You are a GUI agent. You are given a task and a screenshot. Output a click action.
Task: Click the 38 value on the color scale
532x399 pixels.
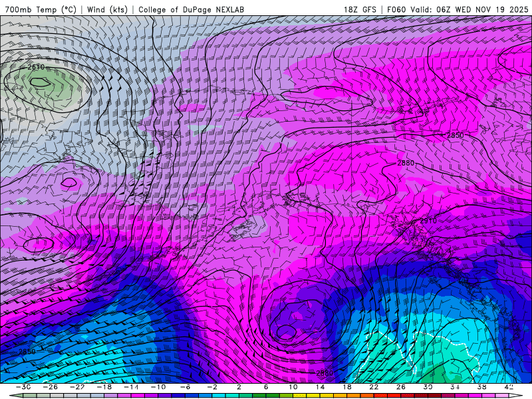coord(481,387)
